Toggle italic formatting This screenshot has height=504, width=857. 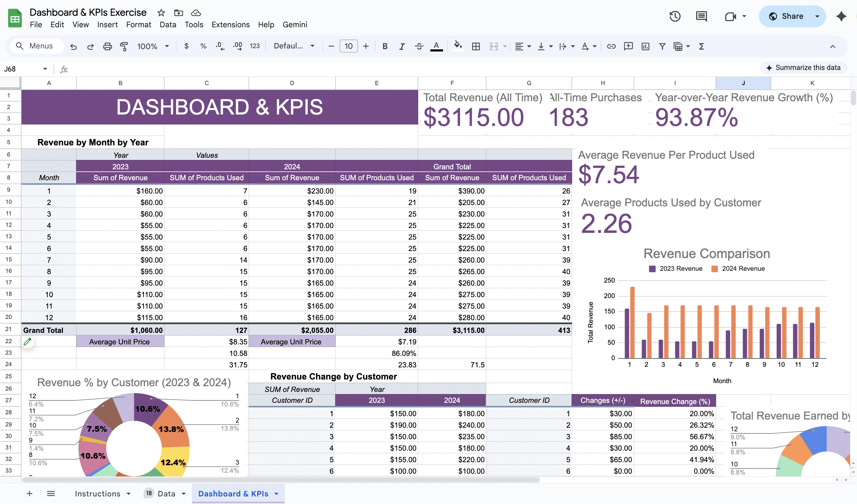coord(402,46)
